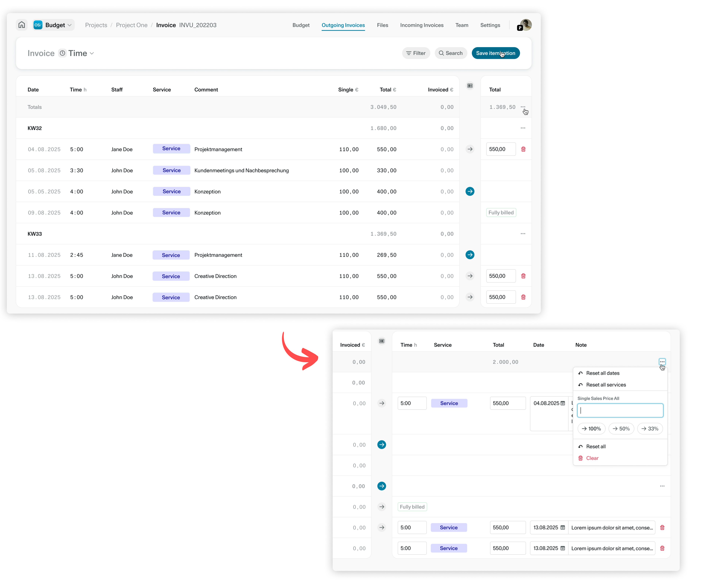Switch to the Incoming Invoices tab
Image resolution: width=702 pixels, height=588 pixels.
pyautogui.click(x=422, y=25)
